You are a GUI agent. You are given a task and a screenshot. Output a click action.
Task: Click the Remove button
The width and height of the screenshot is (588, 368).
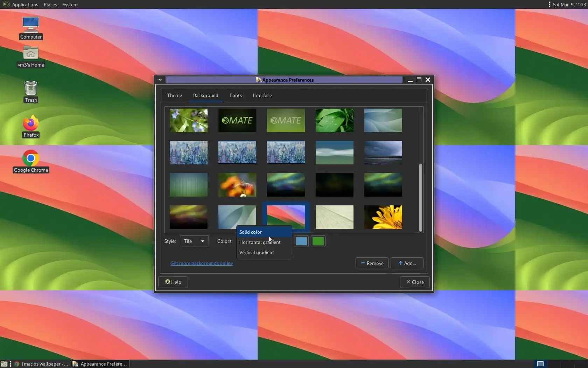372,263
